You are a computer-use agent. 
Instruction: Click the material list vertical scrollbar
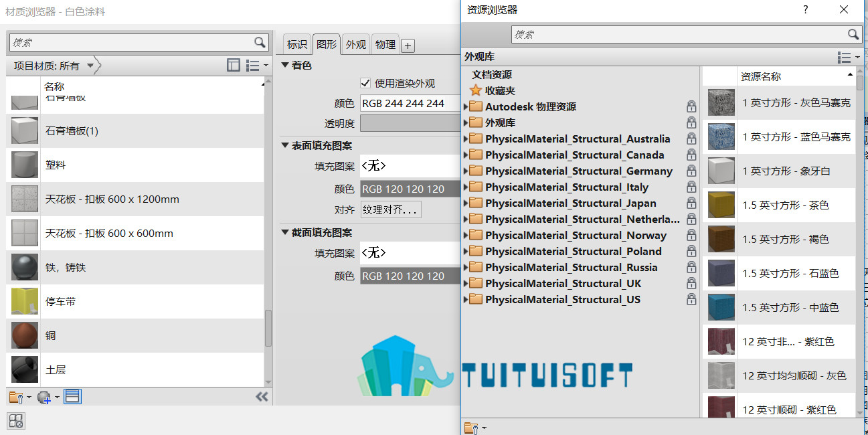tap(268, 328)
